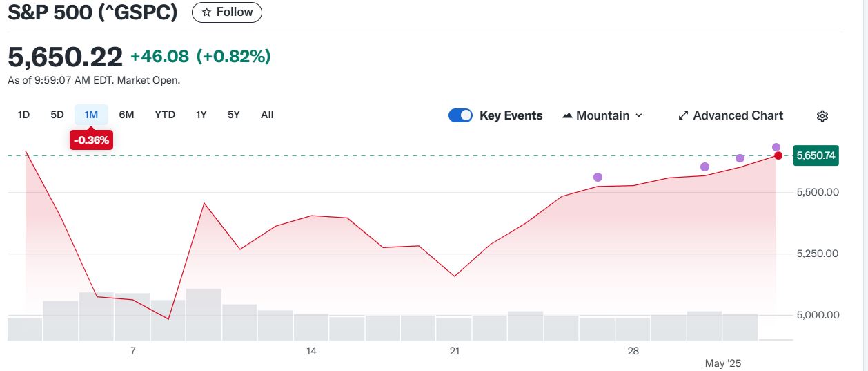This screenshot has height=371, width=868.
Task: Open the chart settings gear icon
Action: tap(822, 116)
